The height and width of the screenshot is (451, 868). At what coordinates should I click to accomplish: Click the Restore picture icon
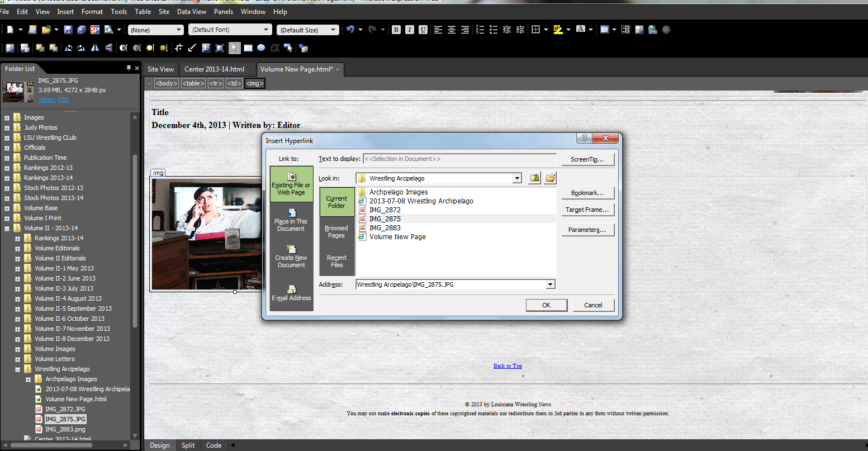tap(303, 48)
